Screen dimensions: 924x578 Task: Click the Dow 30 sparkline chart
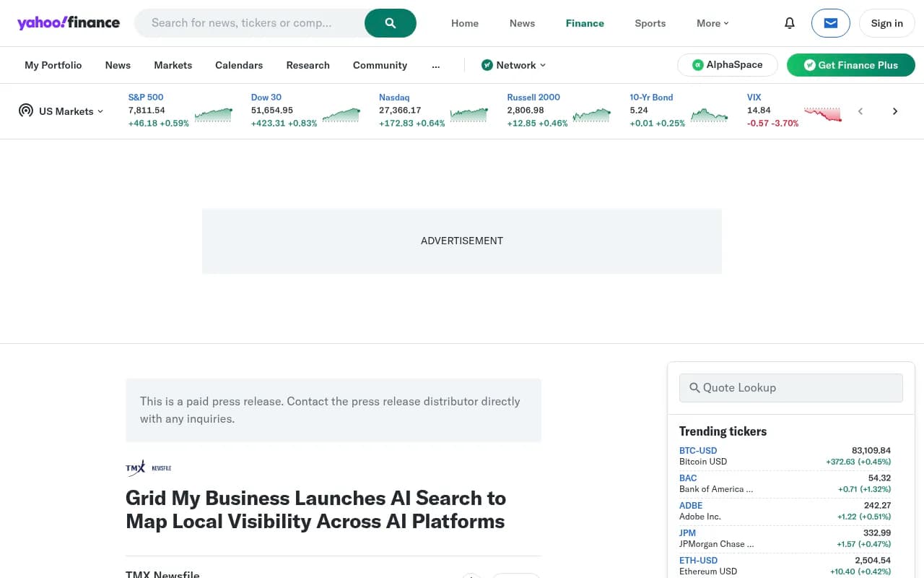(x=341, y=115)
